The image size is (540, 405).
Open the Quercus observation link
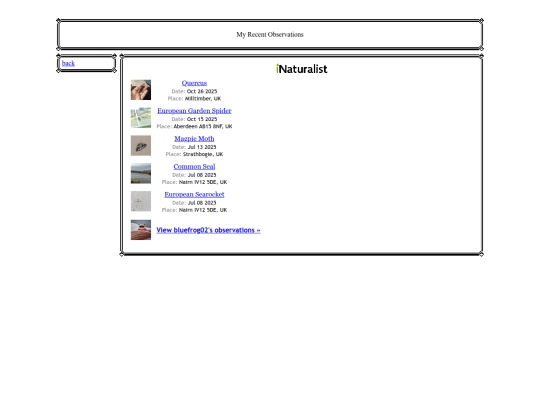194,83
